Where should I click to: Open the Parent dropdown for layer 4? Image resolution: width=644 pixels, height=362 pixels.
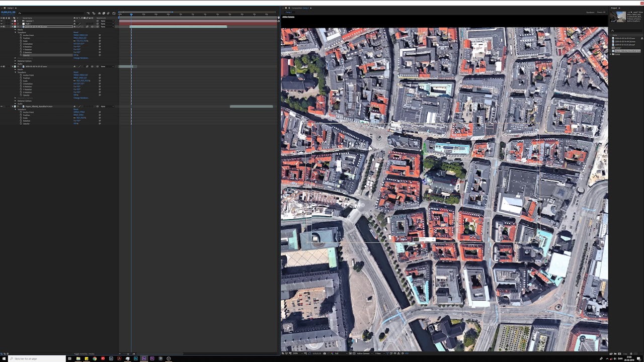pyautogui.click(x=107, y=66)
